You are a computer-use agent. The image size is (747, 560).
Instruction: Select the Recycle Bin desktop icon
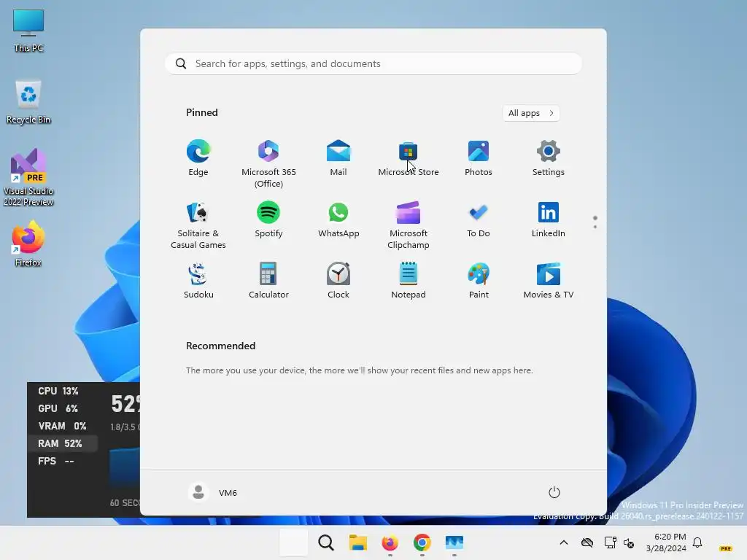pyautogui.click(x=28, y=102)
